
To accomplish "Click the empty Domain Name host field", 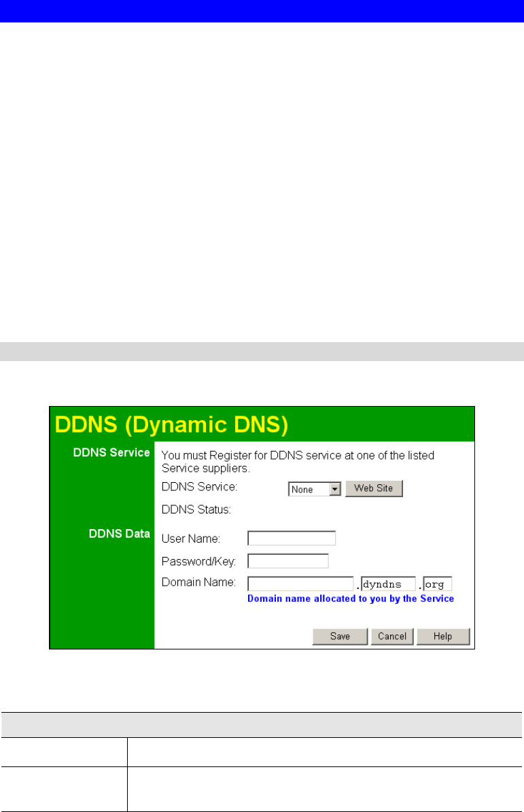I will coord(300,584).
